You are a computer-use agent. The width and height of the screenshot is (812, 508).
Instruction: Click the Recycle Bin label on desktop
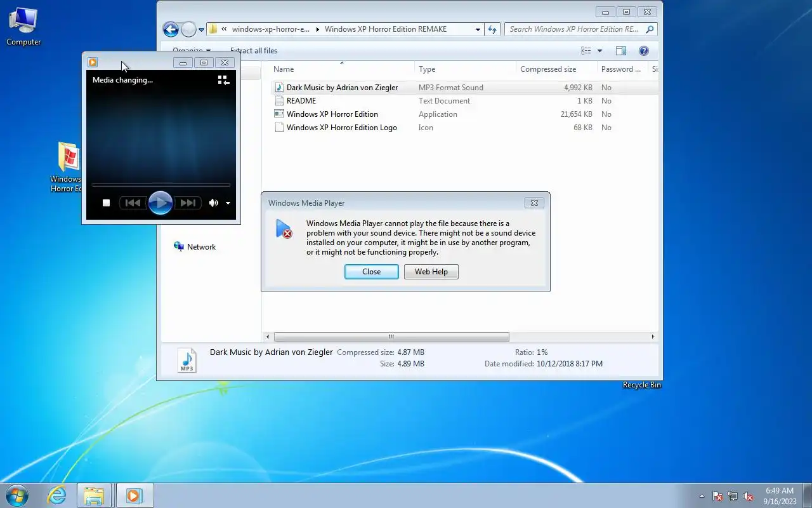pyautogui.click(x=642, y=385)
